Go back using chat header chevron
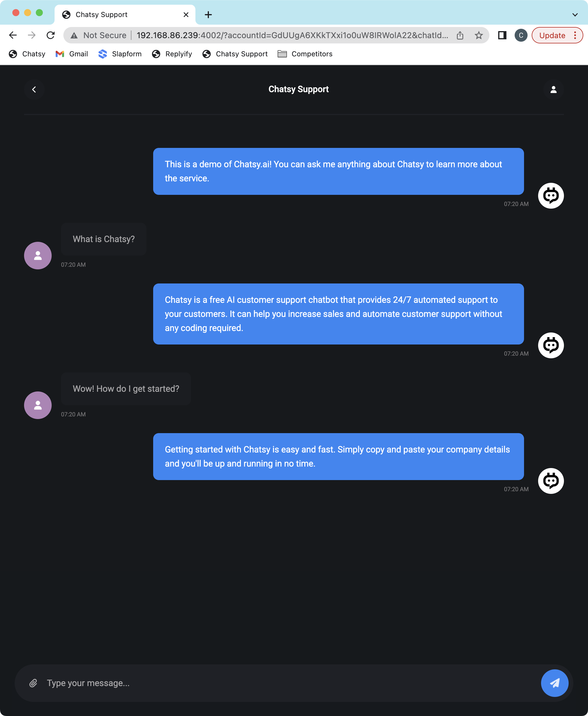 pos(34,89)
